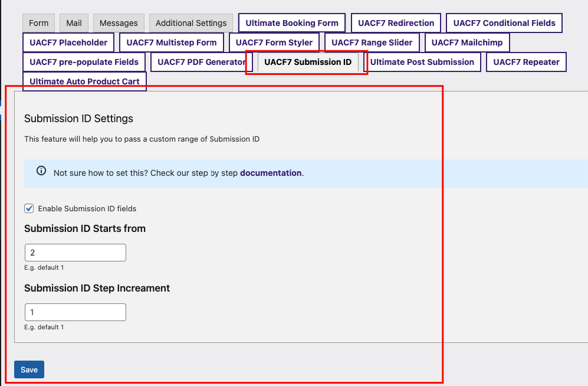Open the UACF7 Multistep Form settings tab
The width and height of the screenshot is (588, 386).
[x=171, y=42]
